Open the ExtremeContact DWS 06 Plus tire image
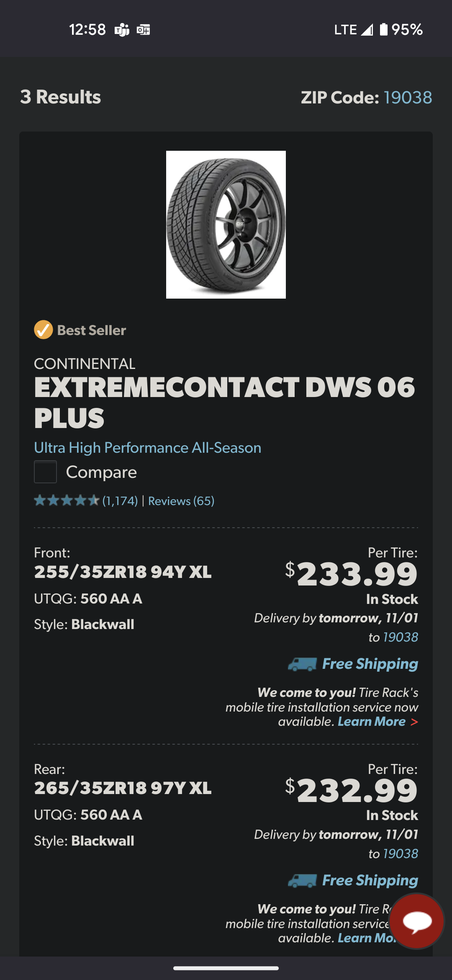 [226, 224]
